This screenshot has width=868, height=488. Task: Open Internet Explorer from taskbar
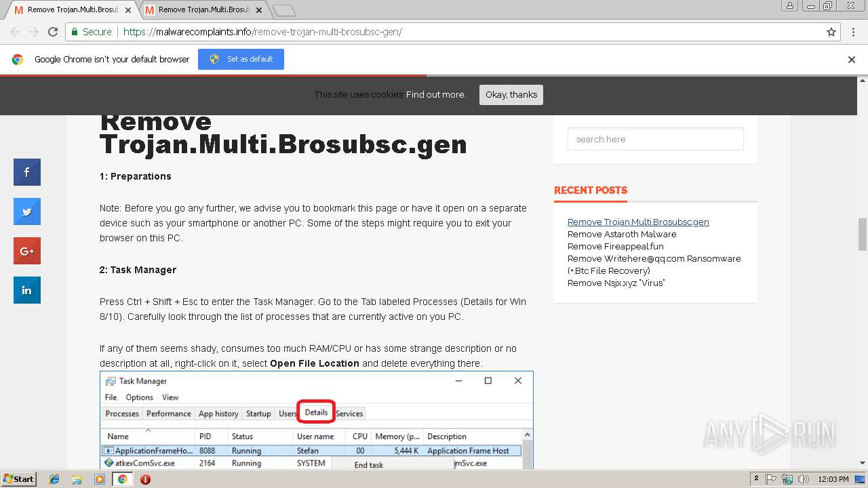(54, 479)
